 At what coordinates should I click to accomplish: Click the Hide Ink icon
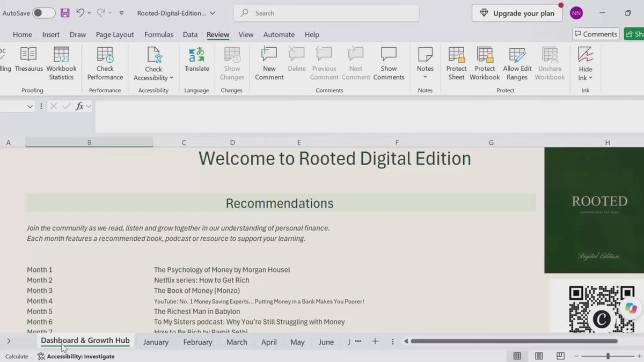(x=586, y=54)
